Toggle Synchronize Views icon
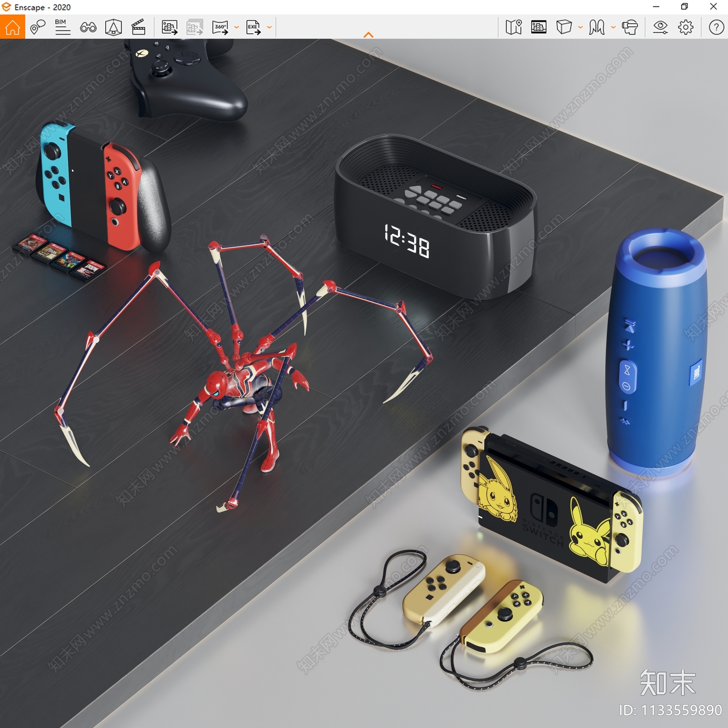Viewport: 728px width, 728px height. click(x=113, y=27)
